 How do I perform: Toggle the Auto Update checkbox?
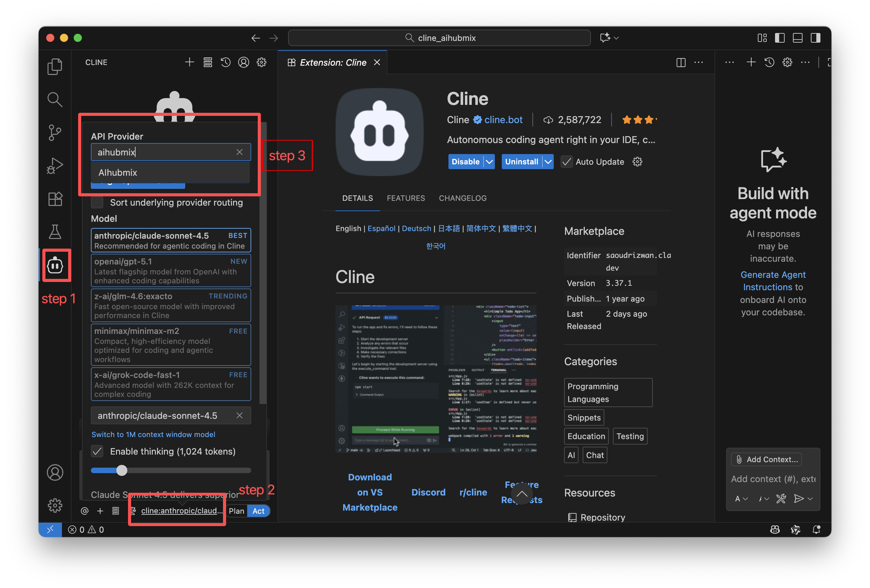[x=566, y=162]
